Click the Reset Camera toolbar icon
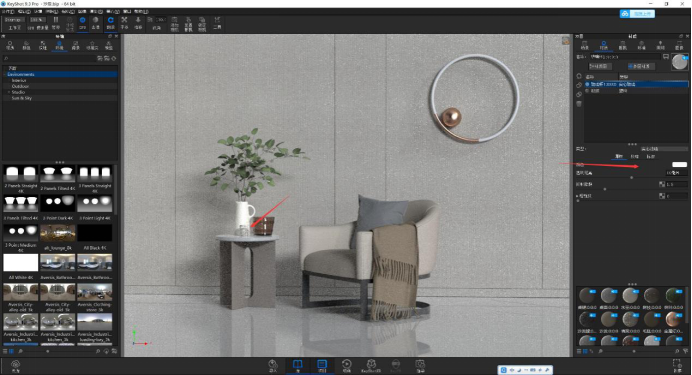Image resolution: width=692 pixels, height=375 pixels. click(188, 23)
